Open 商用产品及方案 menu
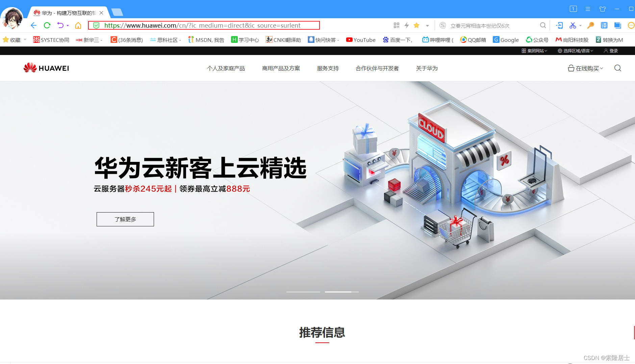635x364 pixels. 281,68
